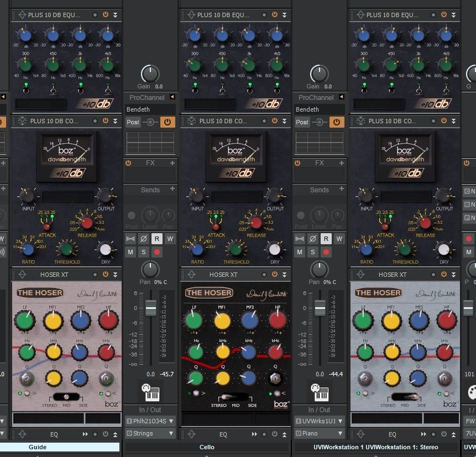Screen dimensions: 476x457
Task: Add an effect to Strings FX rack
Action: pyautogui.click(x=172, y=163)
